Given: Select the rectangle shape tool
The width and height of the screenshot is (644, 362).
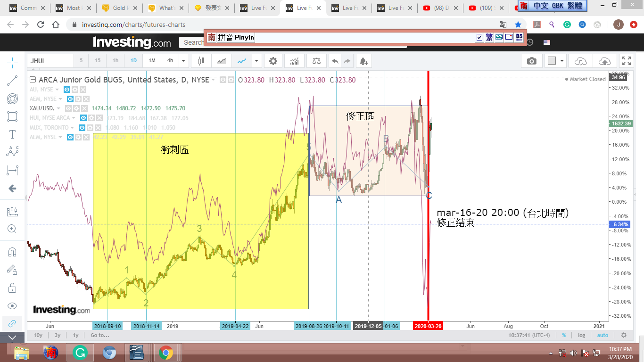Looking at the screenshot, I should (x=12, y=116).
